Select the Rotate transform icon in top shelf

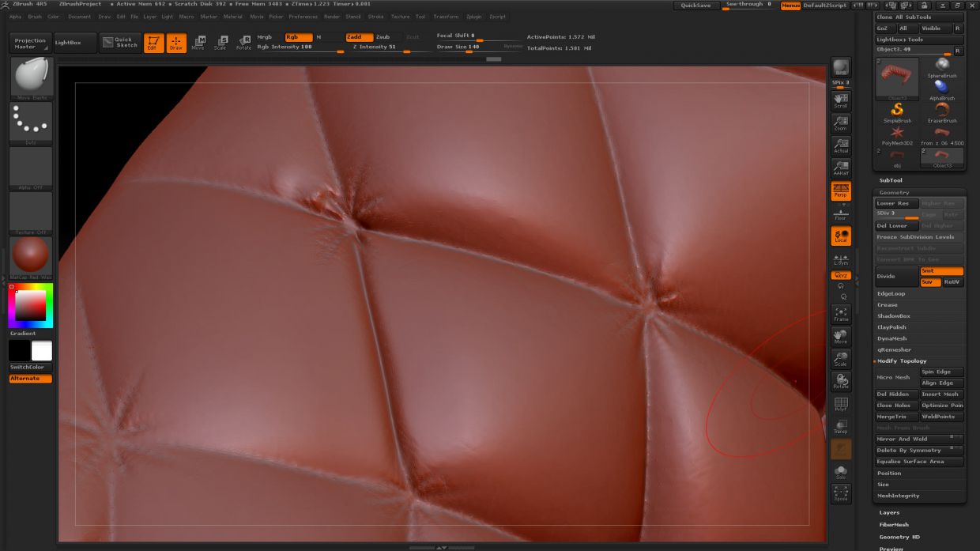(243, 43)
